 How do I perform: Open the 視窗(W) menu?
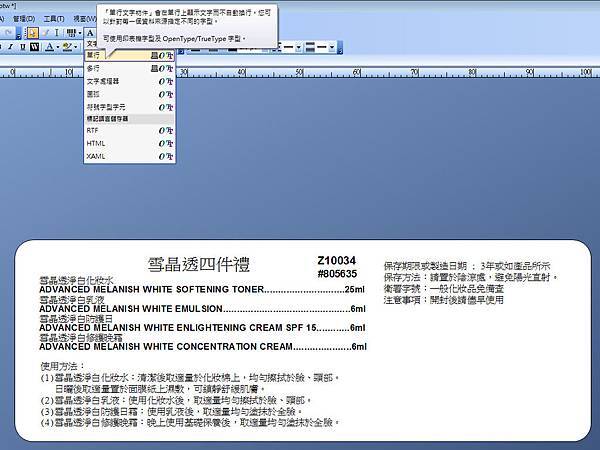tap(84, 19)
